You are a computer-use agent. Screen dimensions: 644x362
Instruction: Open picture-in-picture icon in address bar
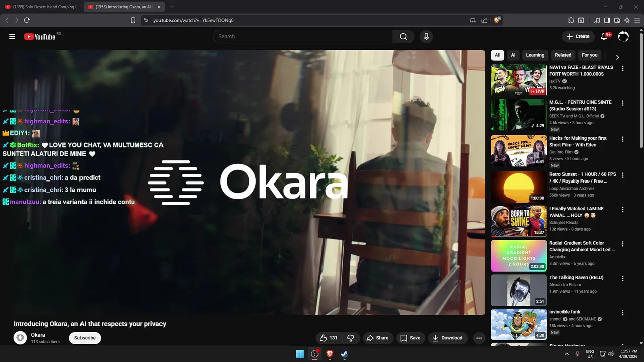[473, 20]
